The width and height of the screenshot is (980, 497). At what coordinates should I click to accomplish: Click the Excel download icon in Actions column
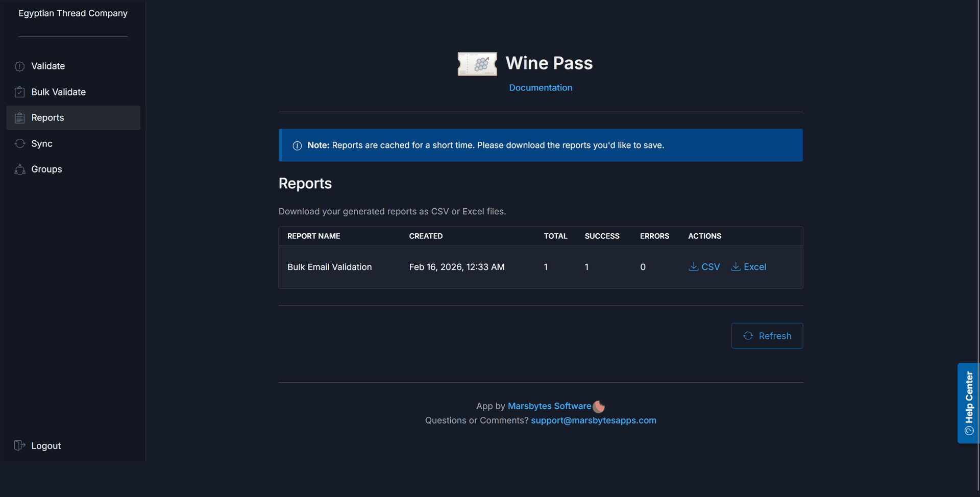pos(736,266)
